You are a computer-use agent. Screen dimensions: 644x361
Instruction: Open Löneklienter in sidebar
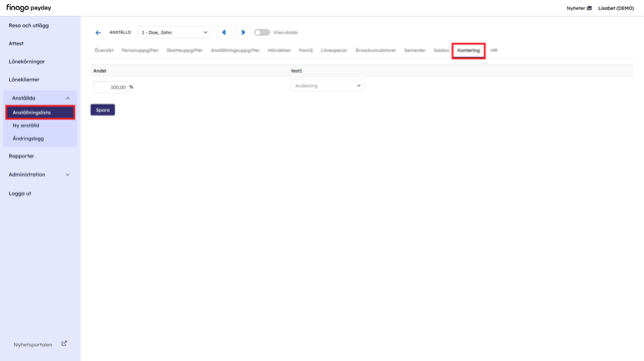(24, 80)
